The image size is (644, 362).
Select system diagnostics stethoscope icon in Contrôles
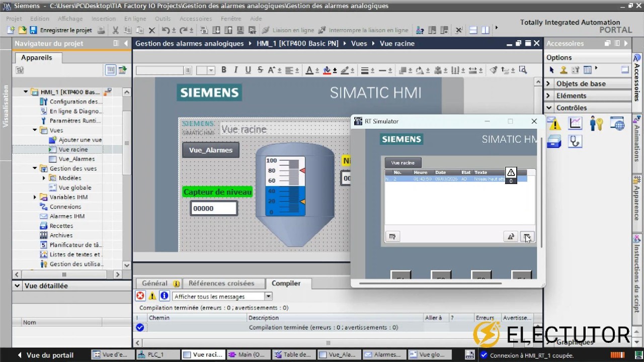pos(575,142)
